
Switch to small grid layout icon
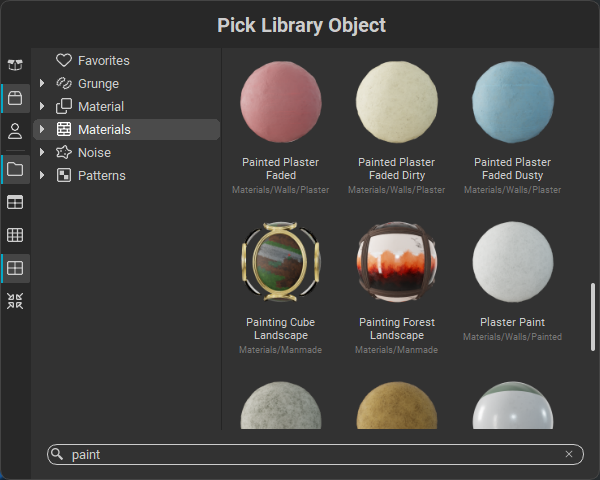click(15, 235)
